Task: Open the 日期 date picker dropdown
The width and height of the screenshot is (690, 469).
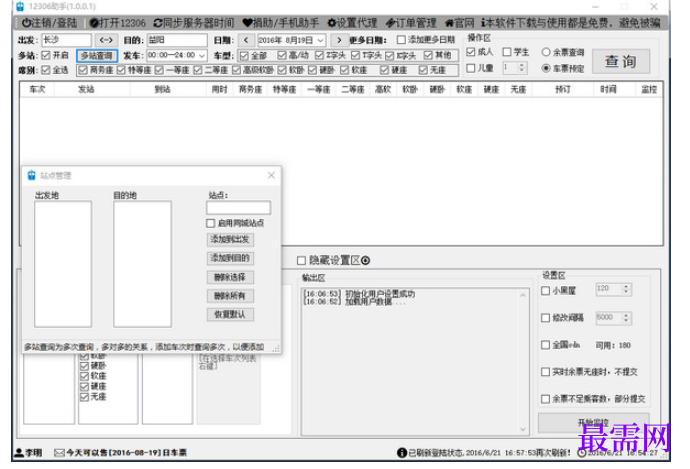Action: pos(320,40)
